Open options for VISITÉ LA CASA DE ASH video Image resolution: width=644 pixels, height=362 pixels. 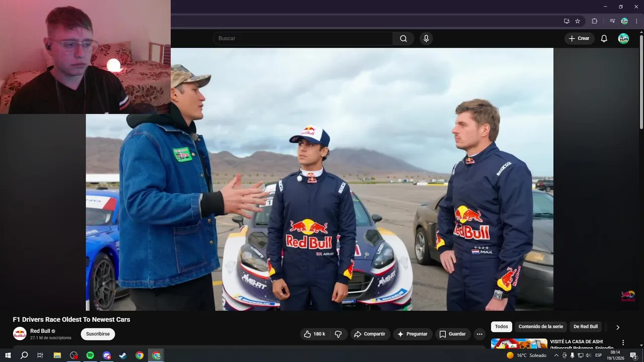pos(623,342)
